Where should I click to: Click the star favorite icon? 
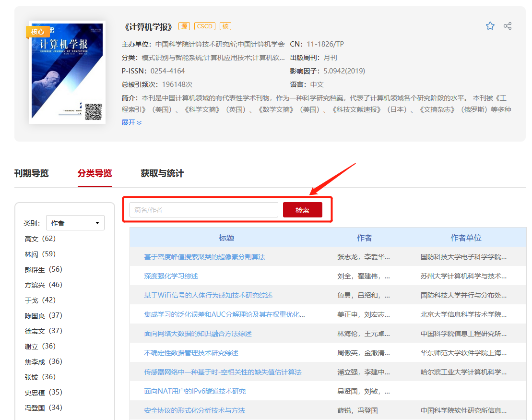[490, 26]
